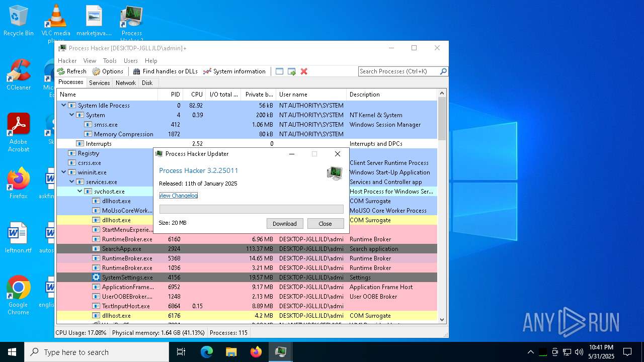Open the Hacker menu
The height and width of the screenshot is (362, 644).
[x=67, y=60]
